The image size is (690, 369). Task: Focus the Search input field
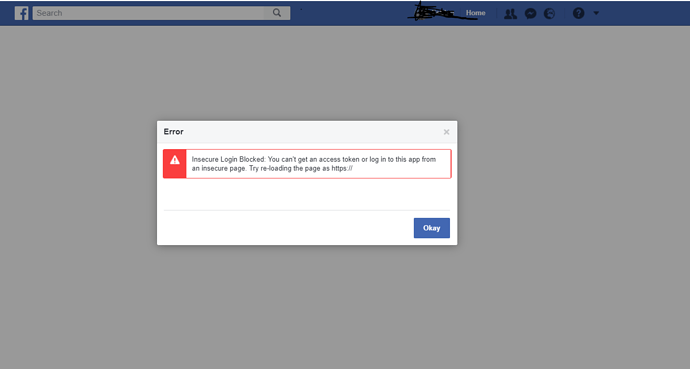tap(148, 13)
